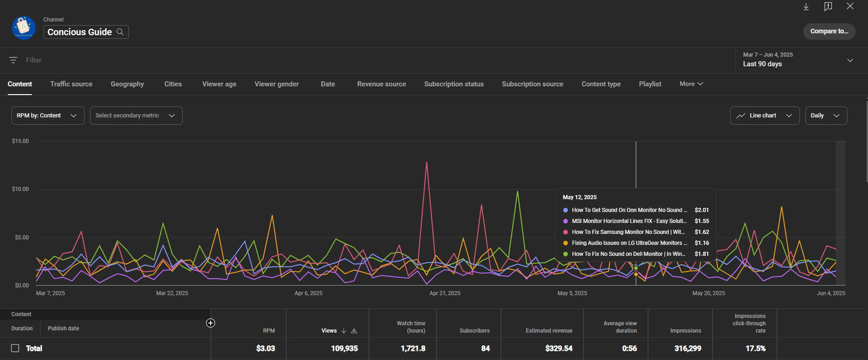Screen dimensions: 868x360
Task: Open the RPM by: Content metric dropdown
Action: point(48,116)
